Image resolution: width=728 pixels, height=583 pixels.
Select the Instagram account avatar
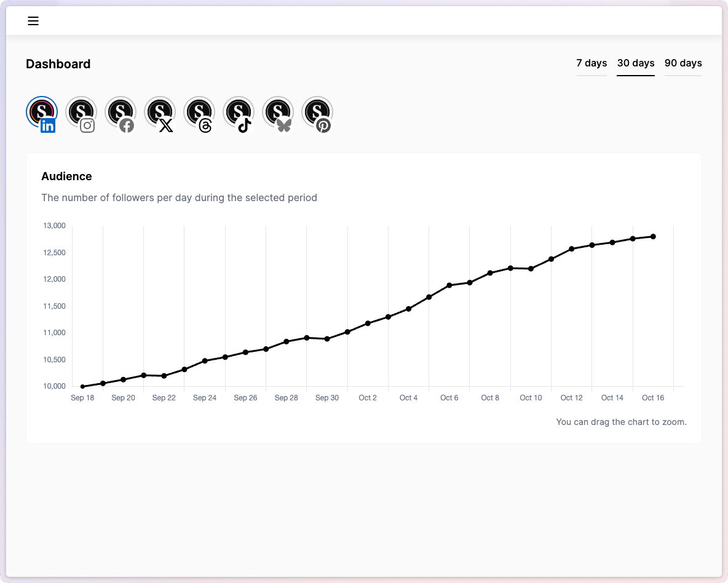(81, 113)
